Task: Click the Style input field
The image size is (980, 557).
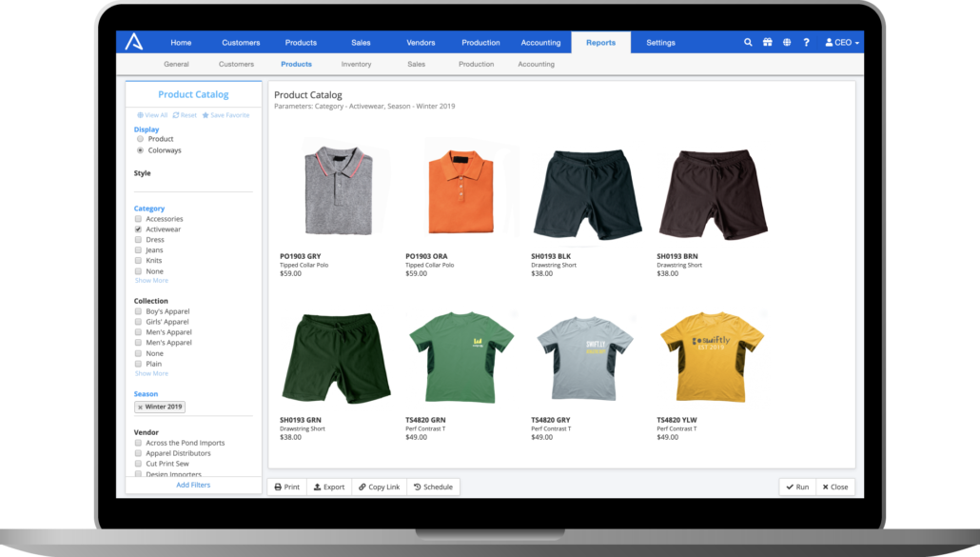Action: point(193,185)
